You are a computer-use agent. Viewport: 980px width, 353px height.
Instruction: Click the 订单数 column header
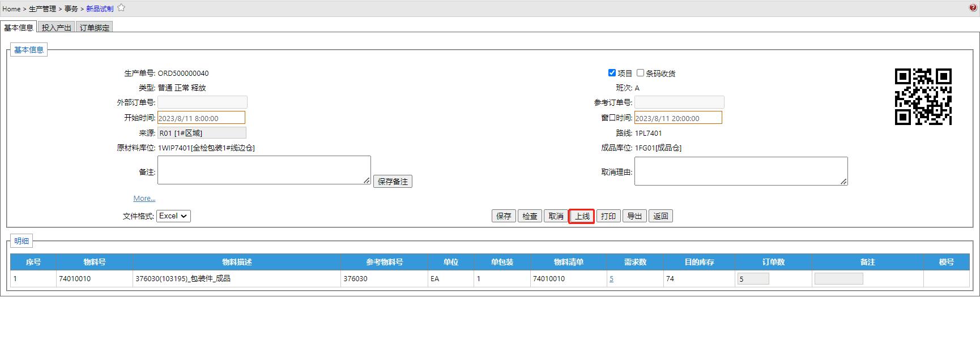(774, 262)
